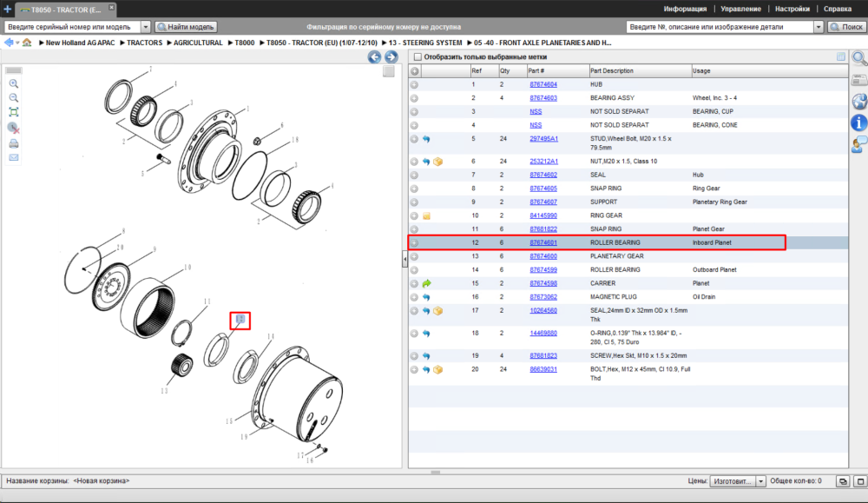Open the history dropdown next to the back arrow
This screenshot has width=868, height=503.
pyautogui.click(x=17, y=43)
